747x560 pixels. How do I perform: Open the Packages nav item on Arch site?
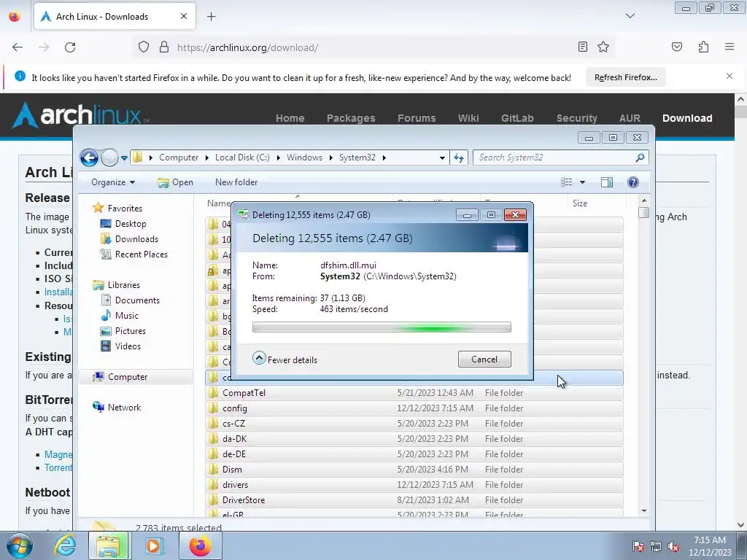point(351,118)
